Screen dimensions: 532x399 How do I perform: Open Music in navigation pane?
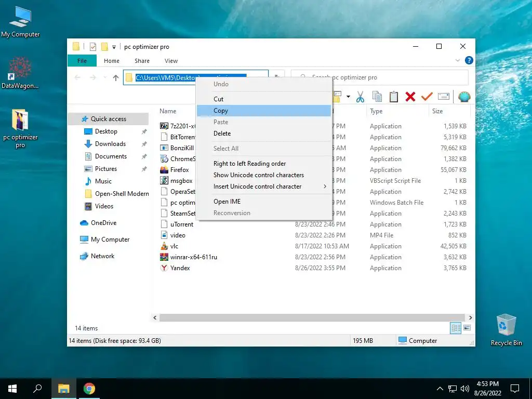pyautogui.click(x=103, y=181)
